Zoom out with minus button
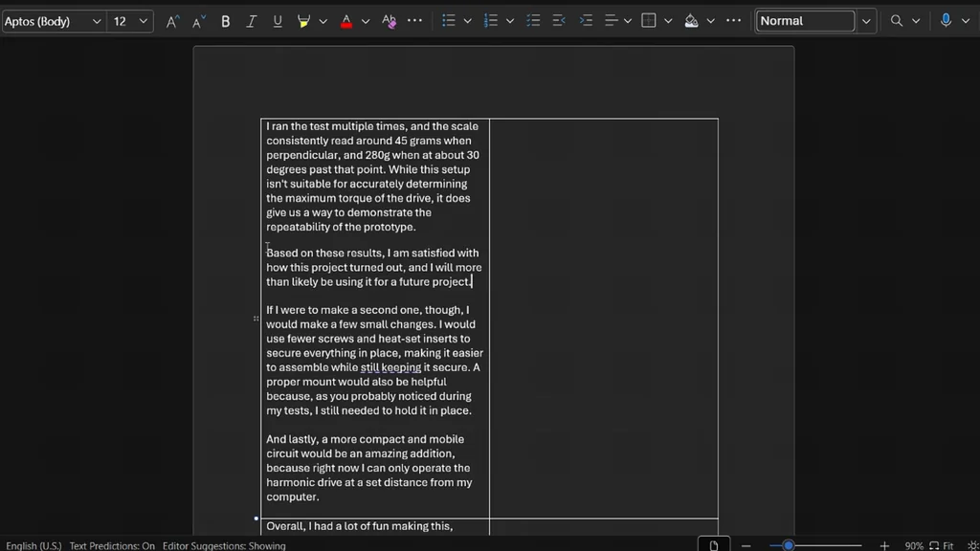This screenshot has width=980, height=551. [746, 545]
